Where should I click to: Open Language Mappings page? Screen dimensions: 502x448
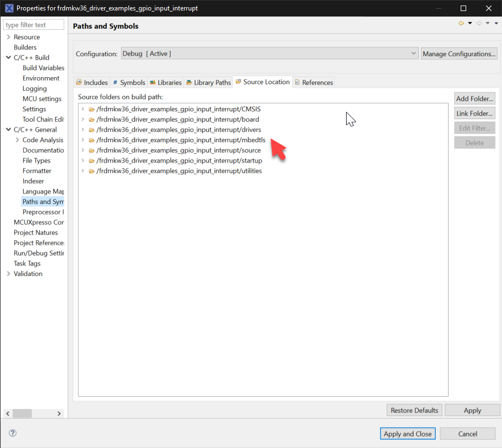pos(43,192)
